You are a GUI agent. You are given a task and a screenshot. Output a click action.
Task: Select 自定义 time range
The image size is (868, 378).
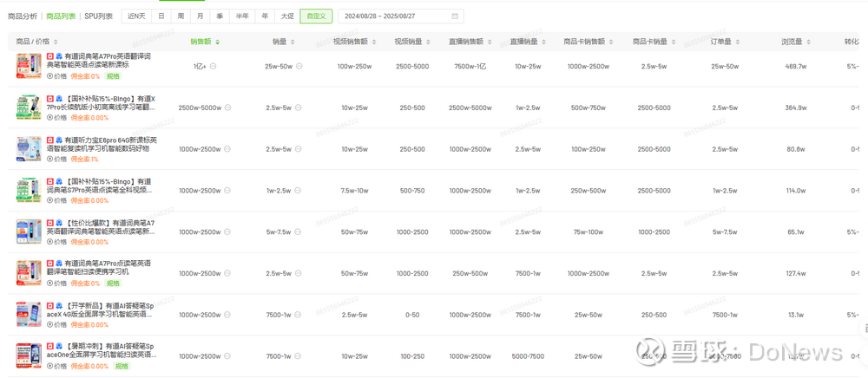point(316,16)
